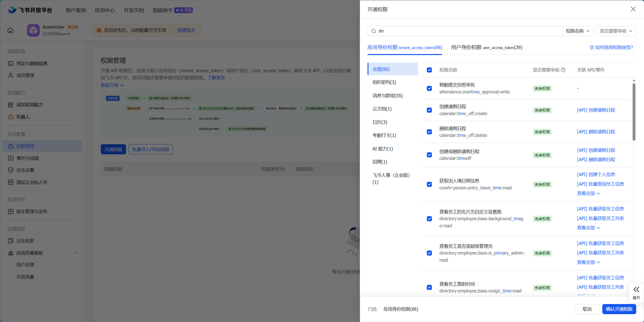Uncheck 假勤提交加班审批 permission checkbox
Image resolution: width=644 pixels, height=322 pixels.
(429, 88)
